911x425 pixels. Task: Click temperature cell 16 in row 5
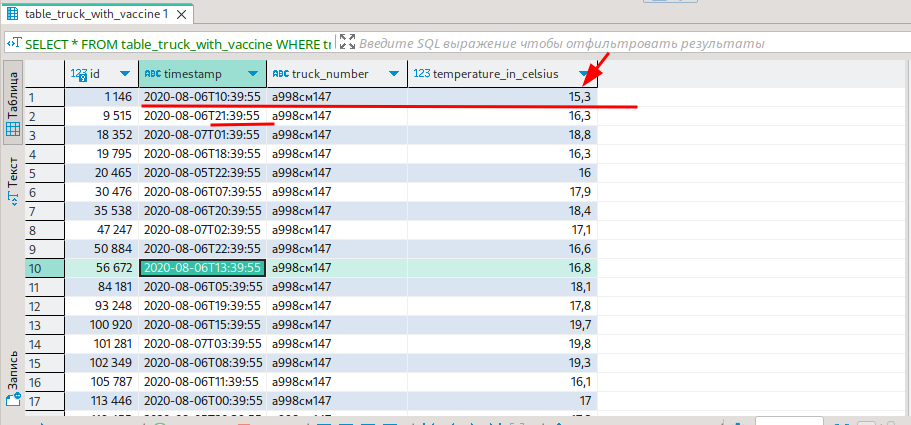pos(503,173)
